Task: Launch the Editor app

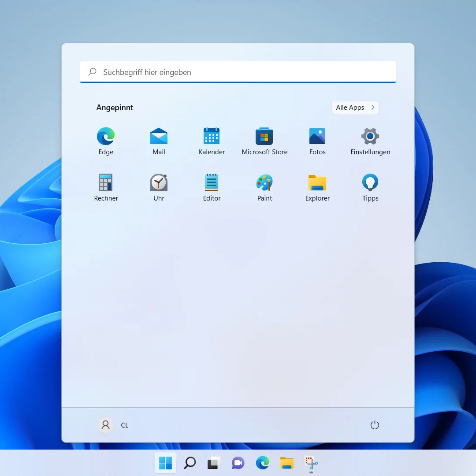Action: [212, 186]
